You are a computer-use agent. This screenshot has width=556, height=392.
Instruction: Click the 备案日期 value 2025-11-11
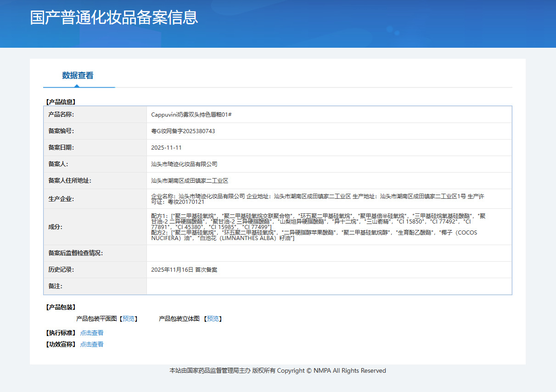point(166,148)
